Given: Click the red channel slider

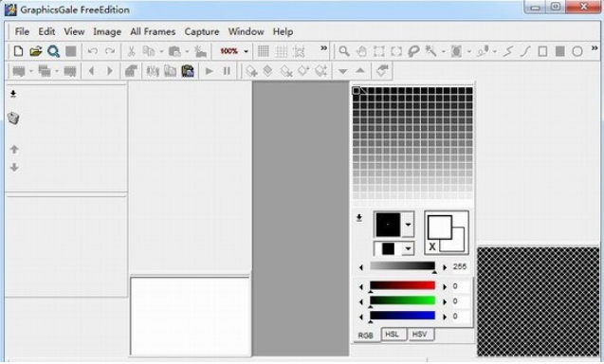Looking at the screenshot, I should tap(402, 286).
